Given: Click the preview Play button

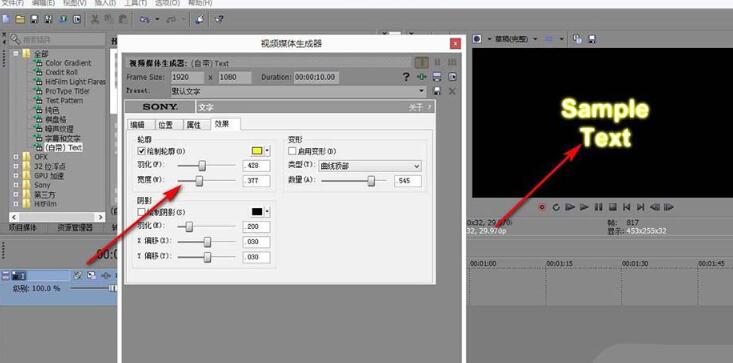Looking at the screenshot, I should coord(584,207).
